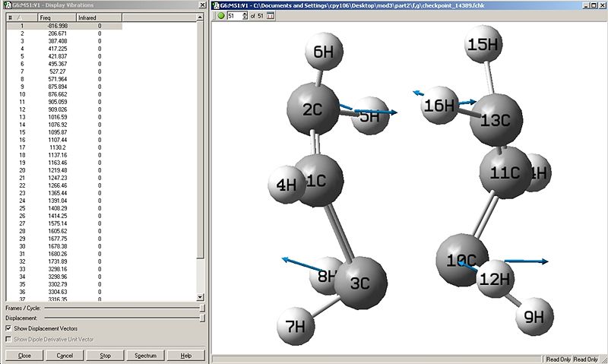Adjust the Frames / Cycle slider handle
The image size is (608, 364).
(202, 309)
